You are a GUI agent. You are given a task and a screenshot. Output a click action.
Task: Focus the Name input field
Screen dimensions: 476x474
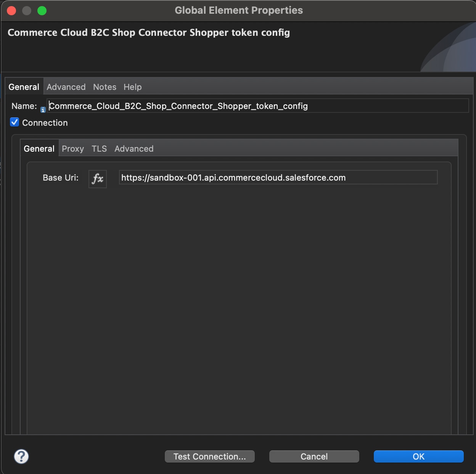pyautogui.click(x=258, y=106)
